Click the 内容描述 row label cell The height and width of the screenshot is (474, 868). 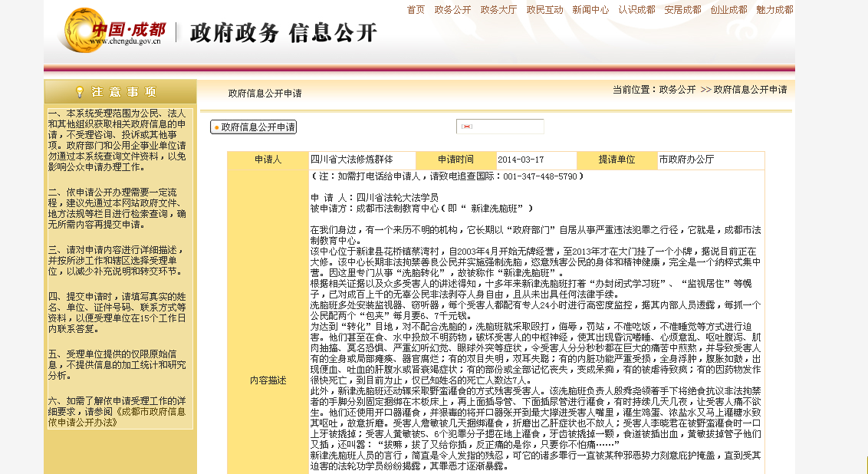point(268,380)
